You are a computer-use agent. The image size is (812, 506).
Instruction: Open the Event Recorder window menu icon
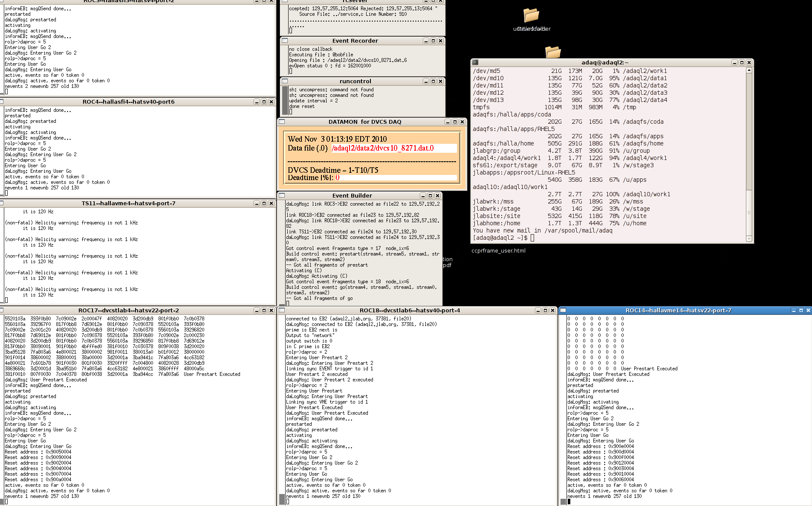point(285,41)
